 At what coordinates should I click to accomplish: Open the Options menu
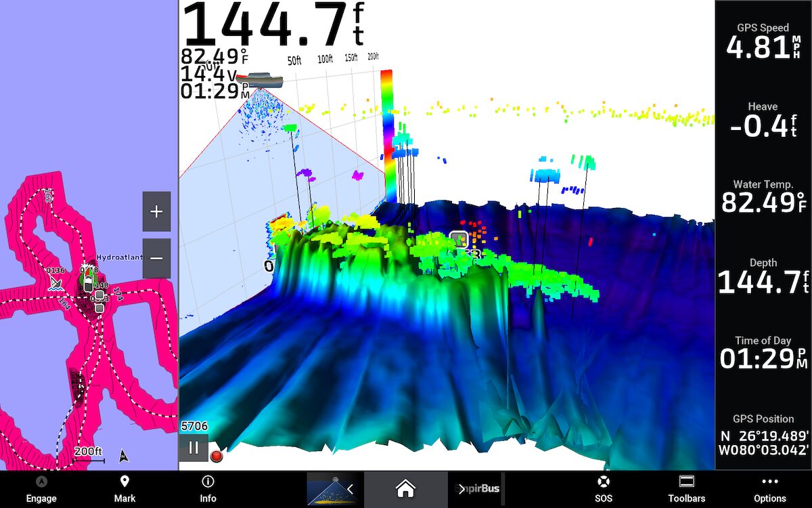(769, 488)
